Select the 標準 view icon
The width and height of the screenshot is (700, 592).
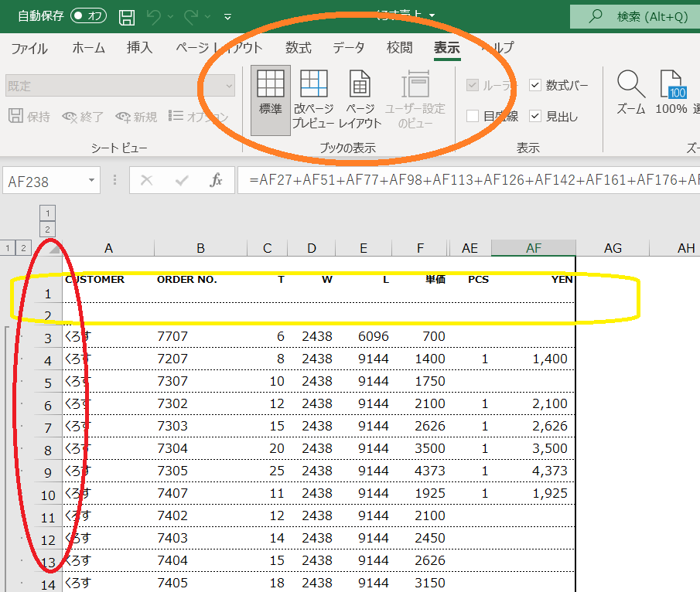point(271,100)
